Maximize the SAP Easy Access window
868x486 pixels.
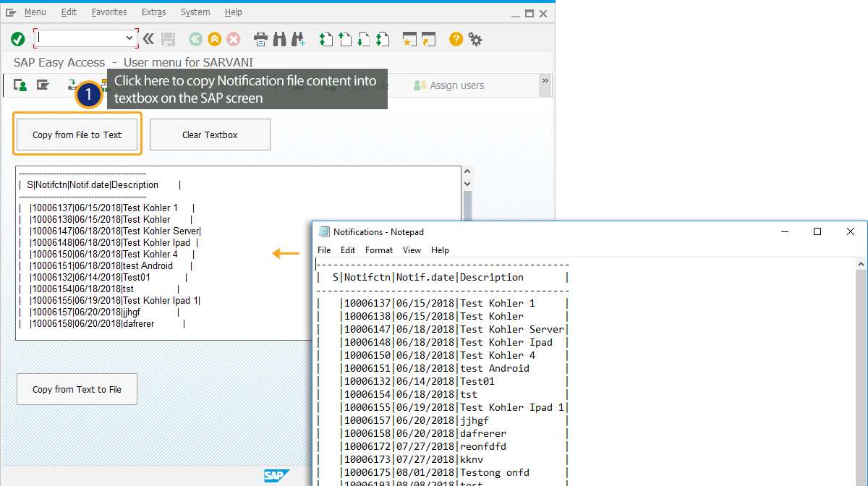(529, 12)
